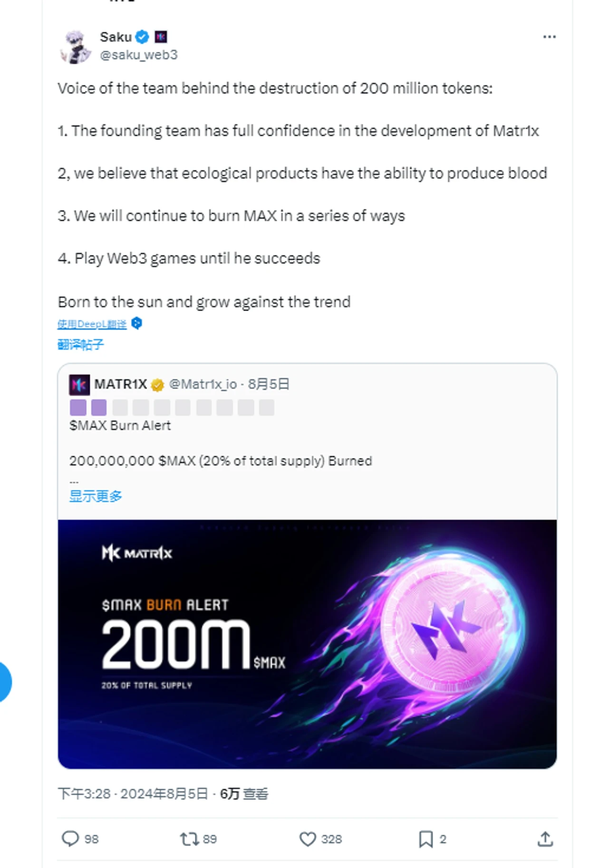The height and width of the screenshot is (868, 599).
Task: Click the blue floating button at left edge
Action: coord(4,682)
